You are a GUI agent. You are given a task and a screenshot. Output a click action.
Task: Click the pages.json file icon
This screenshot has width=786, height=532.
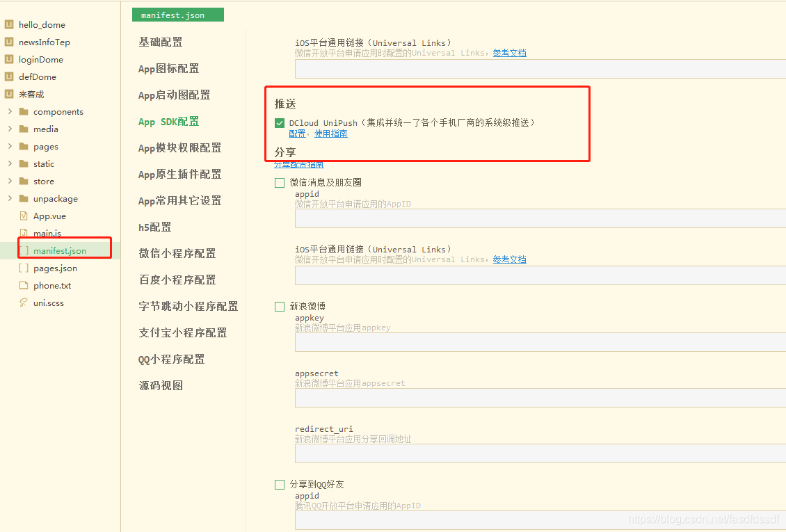pyautogui.click(x=24, y=268)
